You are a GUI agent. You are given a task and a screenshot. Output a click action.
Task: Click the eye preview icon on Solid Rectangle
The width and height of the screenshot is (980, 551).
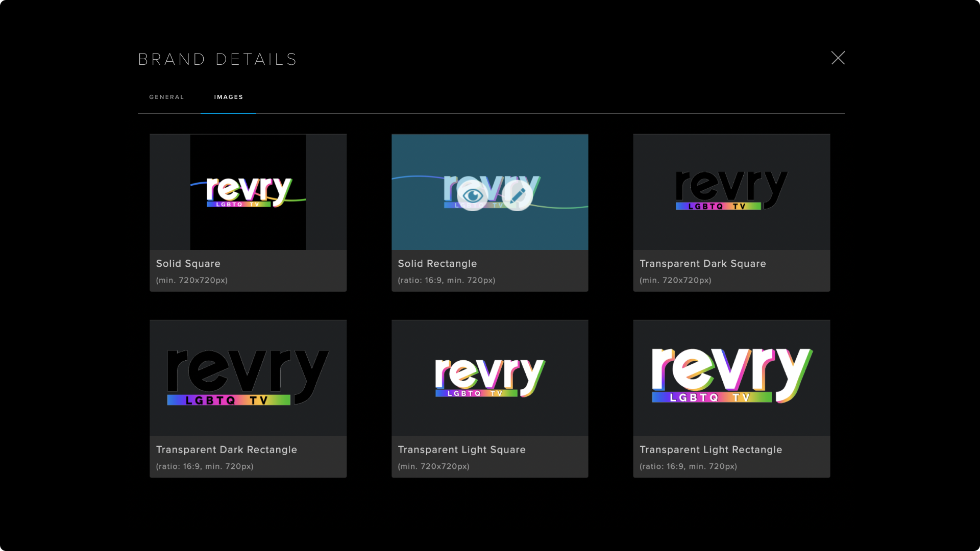(473, 195)
